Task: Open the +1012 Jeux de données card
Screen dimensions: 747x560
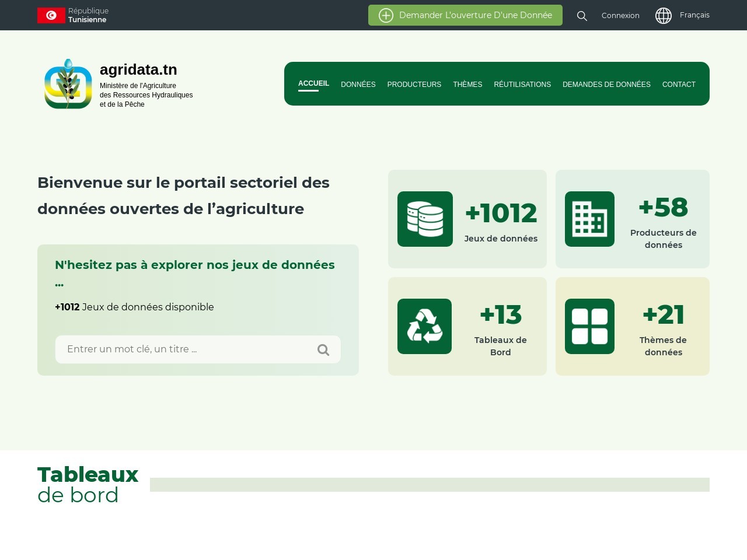Action: click(x=467, y=219)
